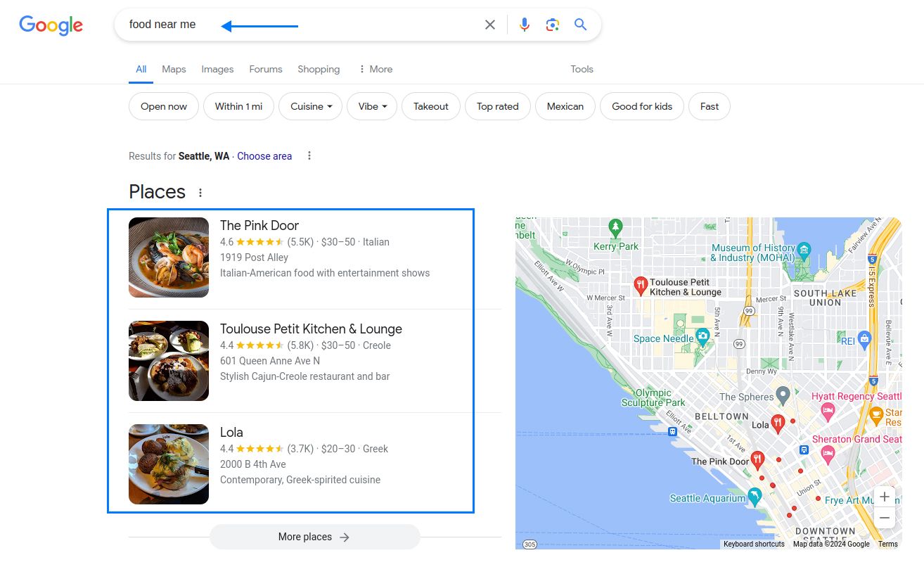Click the More places button

pos(314,537)
